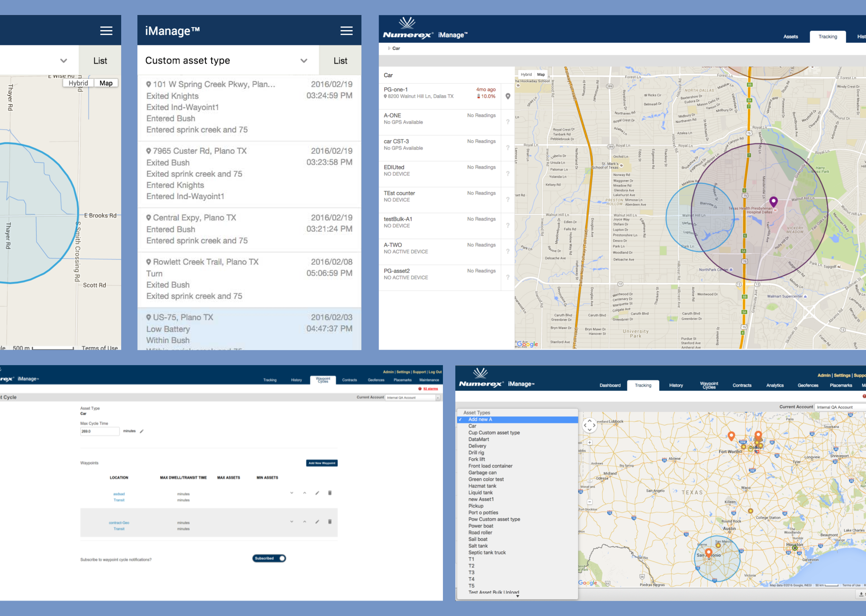Open the Current Account dropdown on the Texas map page
The image size is (866, 616).
[x=841, y=407]
